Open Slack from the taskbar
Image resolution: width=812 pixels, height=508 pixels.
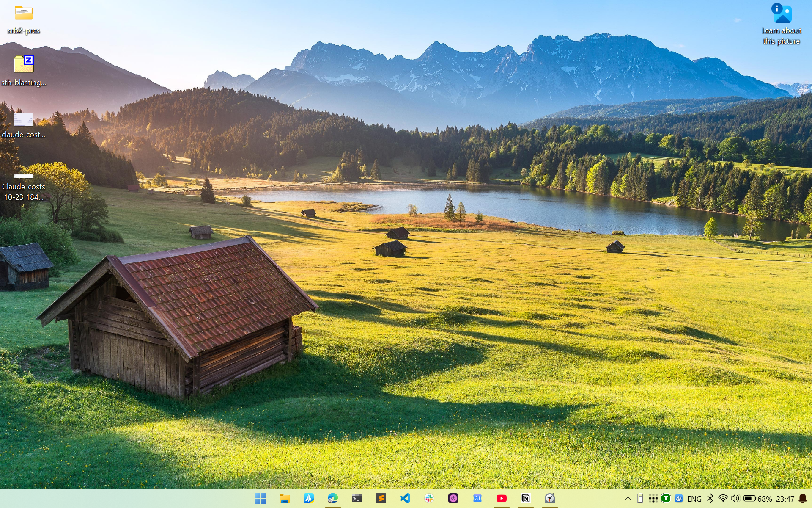(429, 498)
